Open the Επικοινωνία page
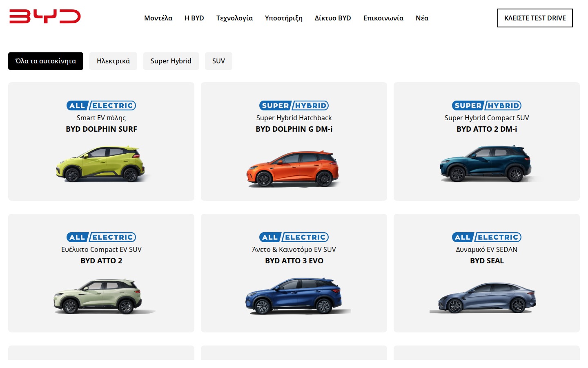This screenshot has height=368, width=588. click(383, 18)
